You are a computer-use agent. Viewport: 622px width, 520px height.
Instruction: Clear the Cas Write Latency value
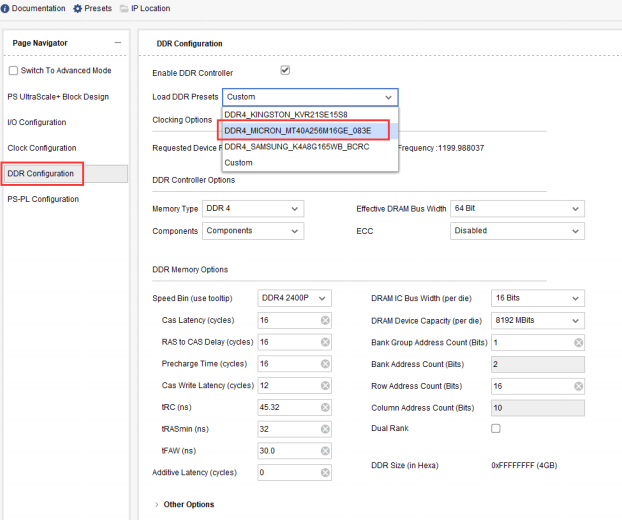(x=325, y=386)
